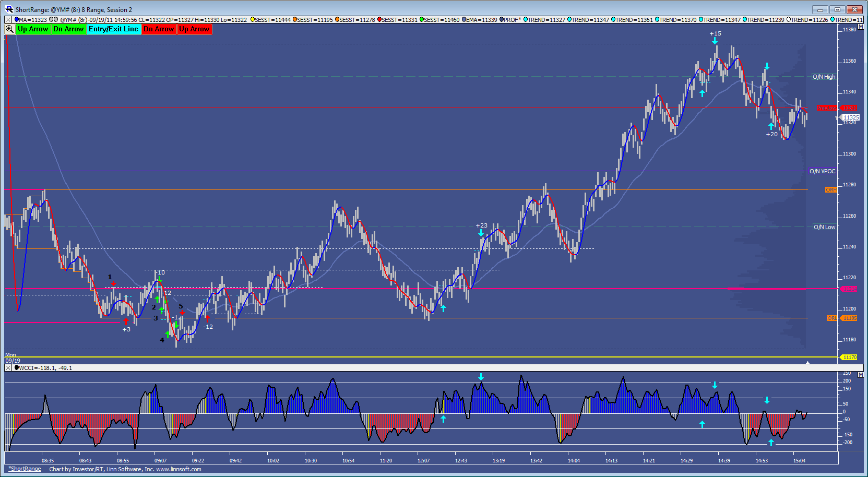Click the @YM# instrument legend marker
The height and width of the screenshot is (477, 868).
coord(53,20)
